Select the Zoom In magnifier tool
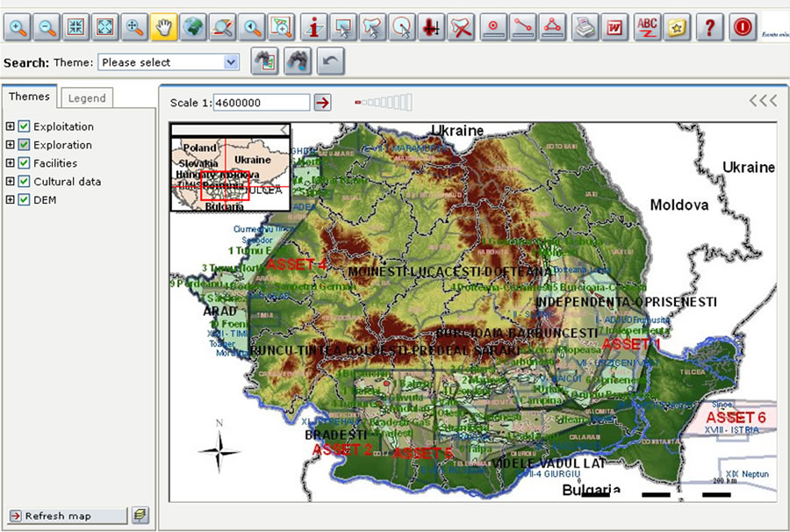Screen dimensions: 790x532 pyautogui.click(x=18, y=26)
